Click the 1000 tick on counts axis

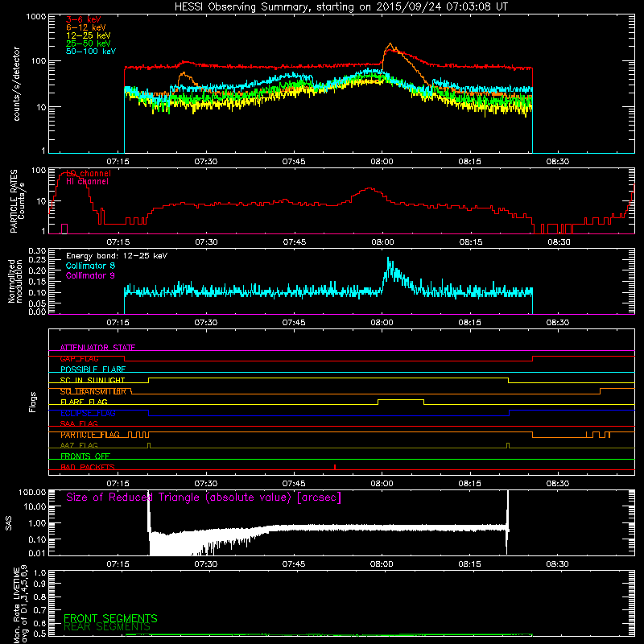pos(35,17)
